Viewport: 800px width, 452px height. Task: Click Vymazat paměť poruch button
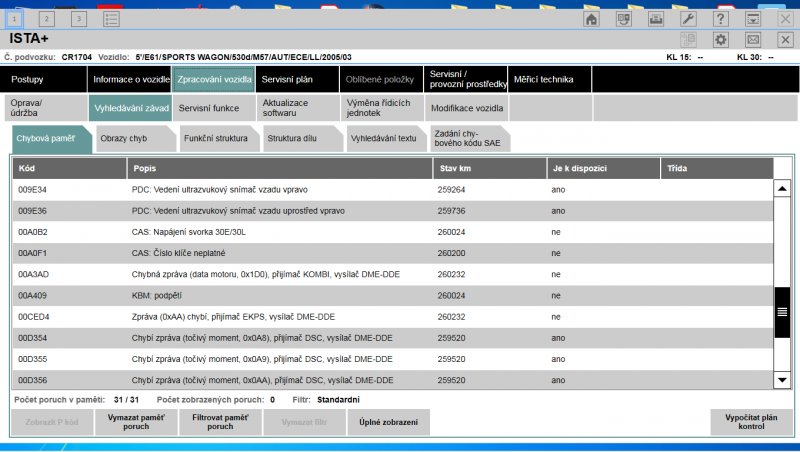(x=136, y=422)
